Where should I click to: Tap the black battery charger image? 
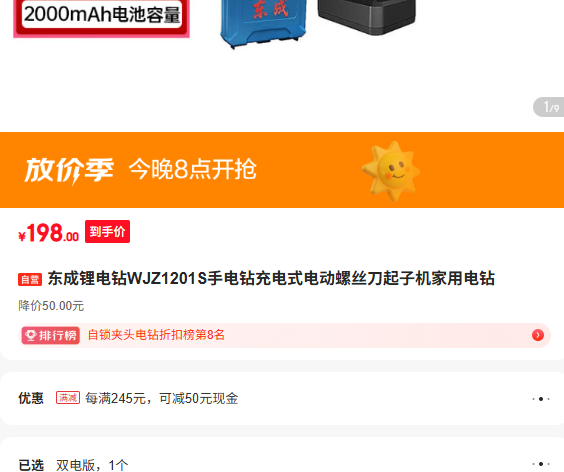367,16
